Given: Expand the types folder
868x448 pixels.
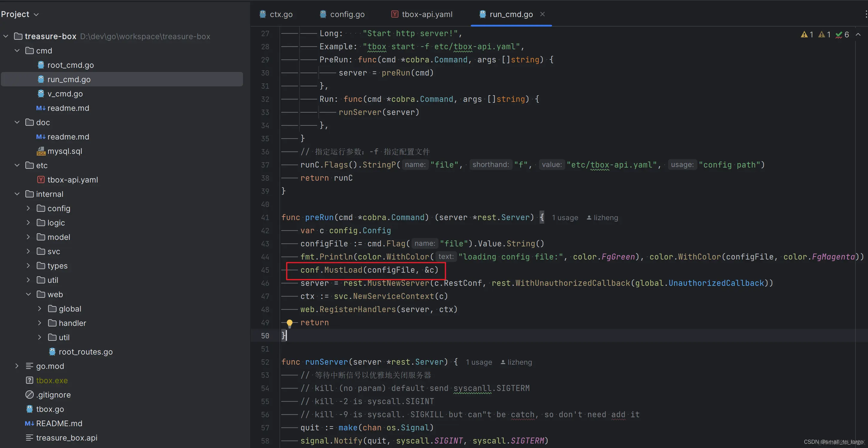Looking at the screenshot, I should pyautogui.click(x=28, y=266).
